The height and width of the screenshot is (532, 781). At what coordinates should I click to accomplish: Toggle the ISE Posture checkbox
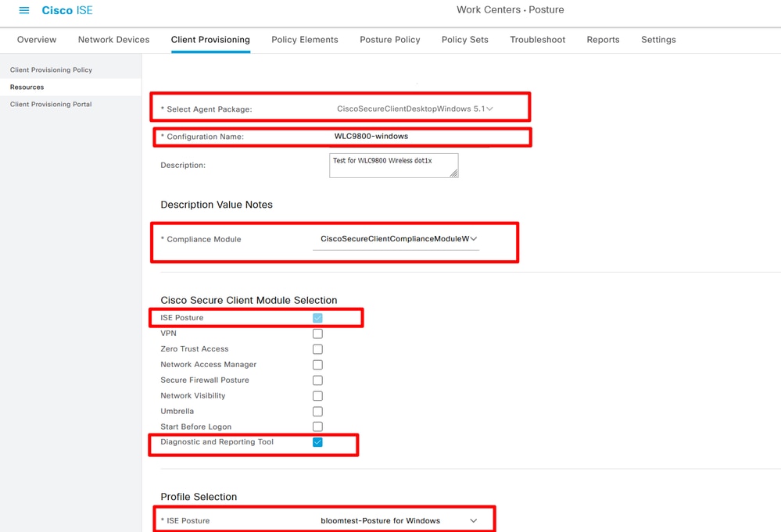[317, 317]
